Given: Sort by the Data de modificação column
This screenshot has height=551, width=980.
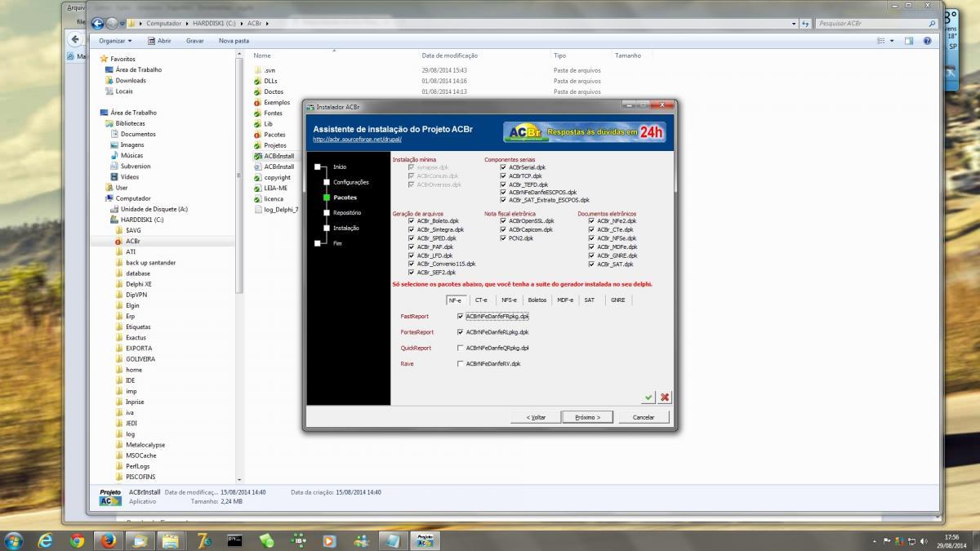Looking at the screenshot, I should (x=450, y=56).
